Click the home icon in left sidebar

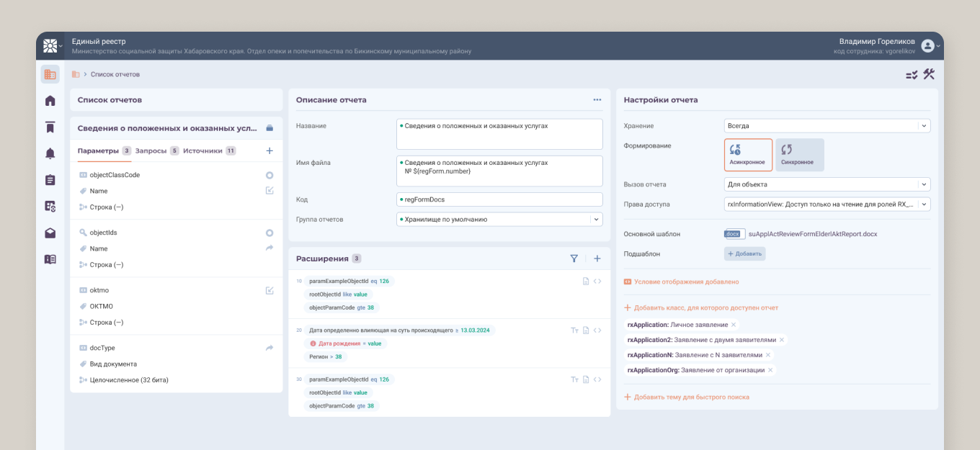[x=50, y=101]
